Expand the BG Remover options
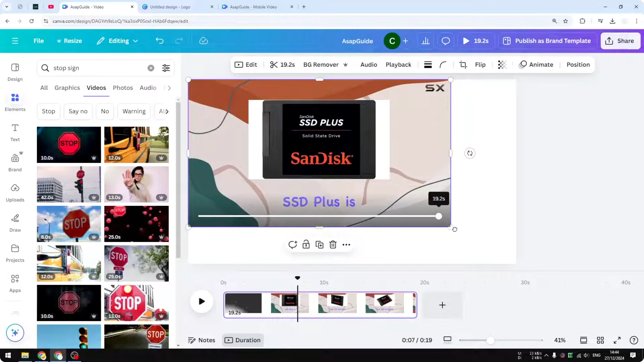This screenshot has height=362, width=644. pyautogui.click(x=346, y=65)
